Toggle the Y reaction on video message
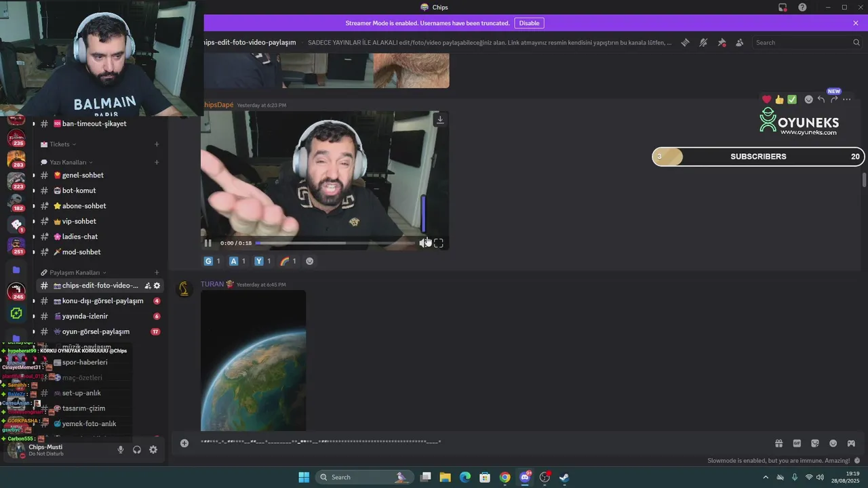The width and height of the screenshot is (868, 488). click(x=262, y=261)
